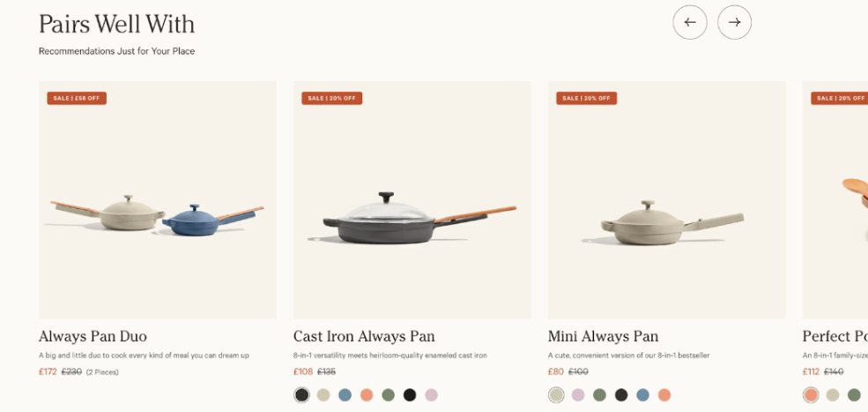
Task: Select coral swatch for Mini Always Pan
Action: tap(664, 395)
